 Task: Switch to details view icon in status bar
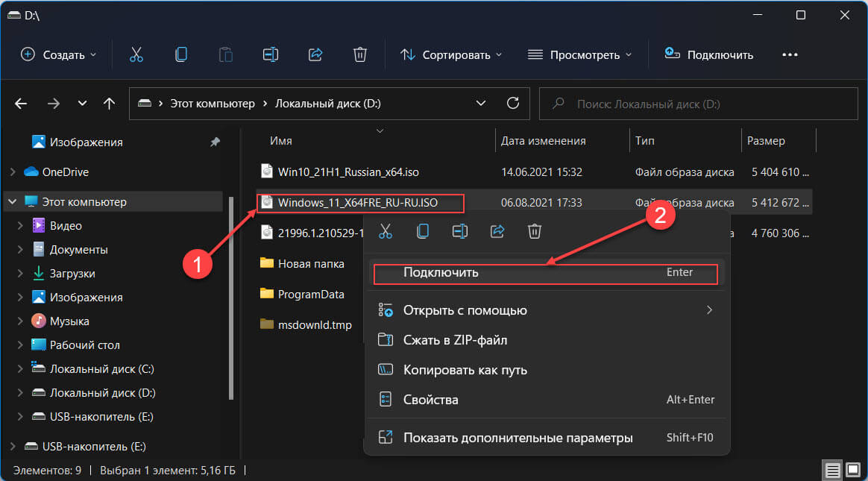point(832,470)
